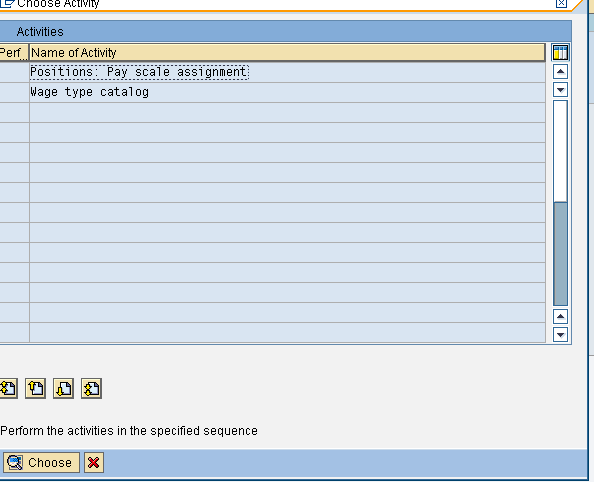Click the top scroll up arrow
This screenshot has width=594, height=482.
pyautogui.click(x=560, y=72)
